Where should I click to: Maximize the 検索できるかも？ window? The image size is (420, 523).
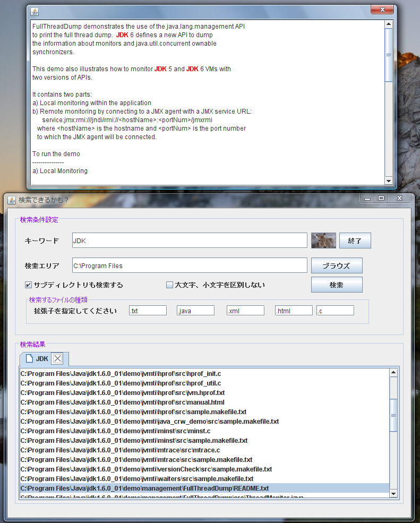(381, 198)
